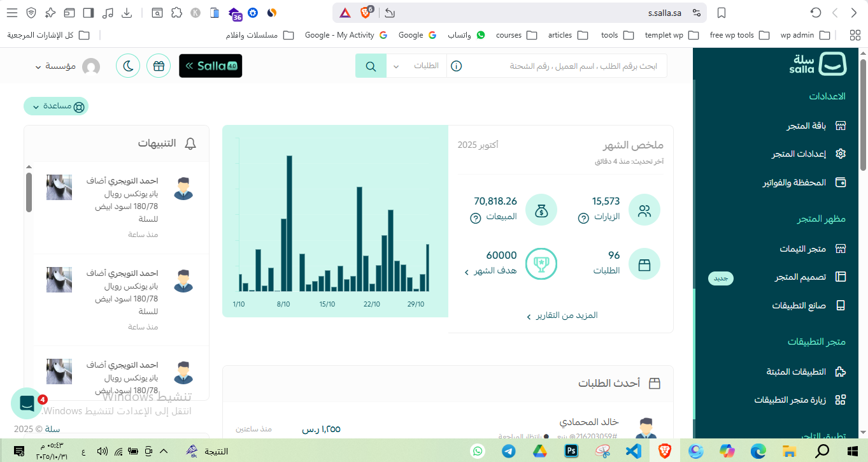Open the articles bookmarks folder
This screenshot has height=462, width=868.
[568, 35]
